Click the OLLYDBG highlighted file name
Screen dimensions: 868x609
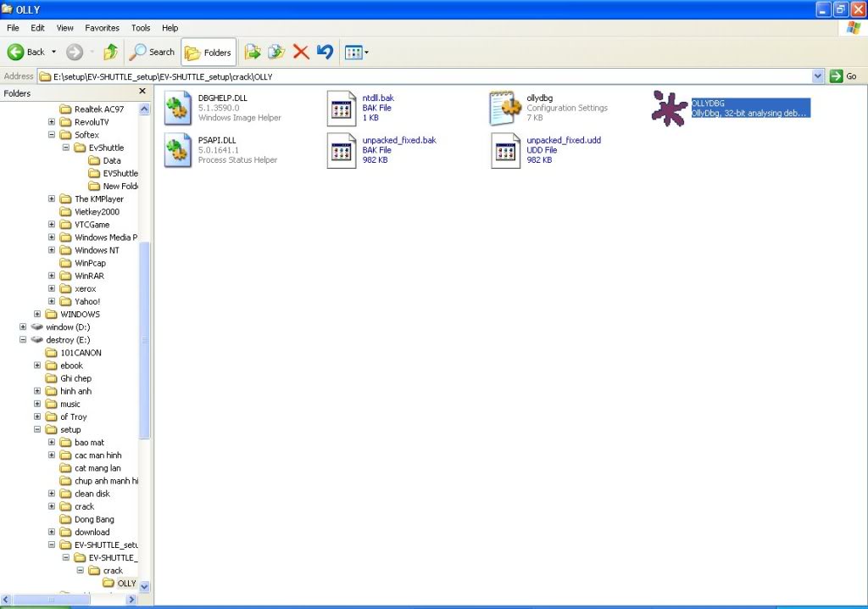click(708, 103)
